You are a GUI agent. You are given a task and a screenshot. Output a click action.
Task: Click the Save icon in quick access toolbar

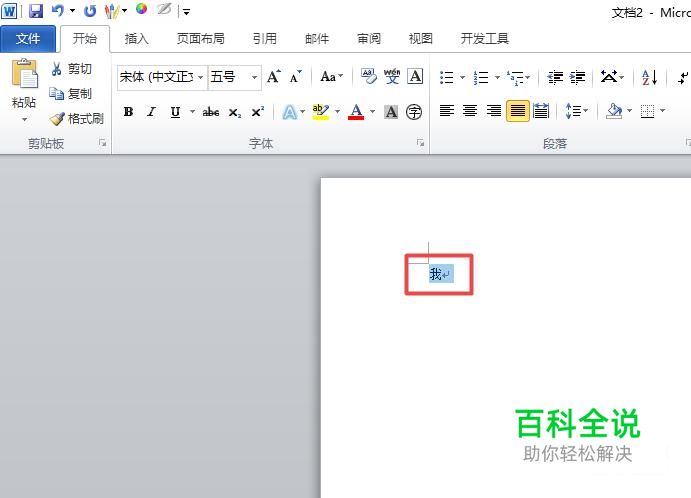coord(36,11)
